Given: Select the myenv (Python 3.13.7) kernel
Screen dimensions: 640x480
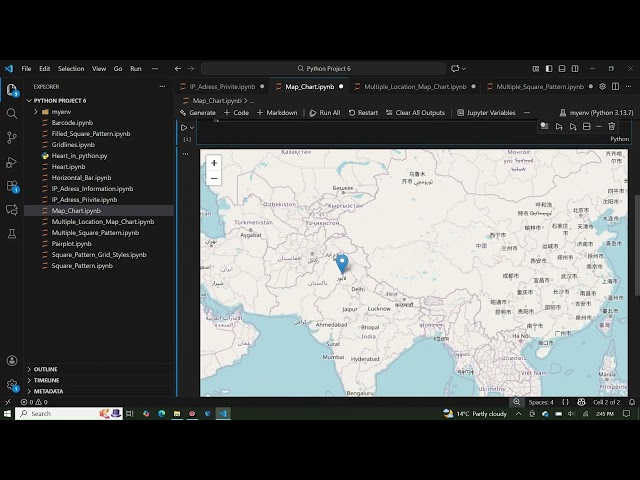Looking at the screenshot, I should tap(596, 113).
